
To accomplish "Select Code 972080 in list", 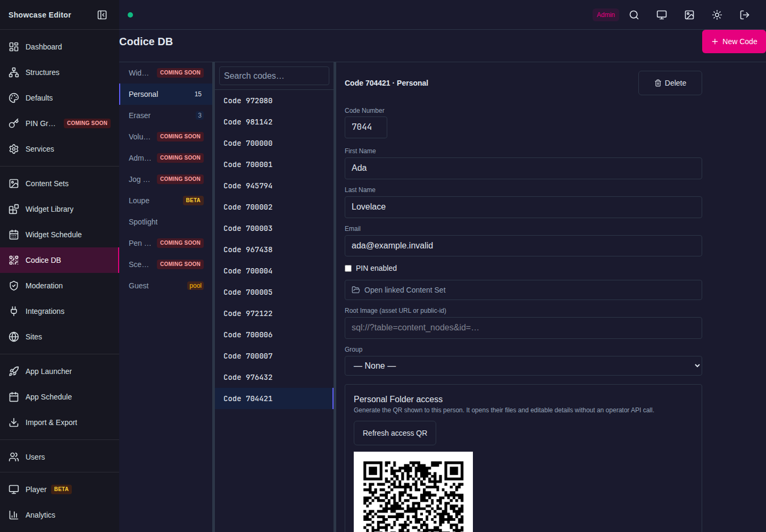I will point(274,101).
